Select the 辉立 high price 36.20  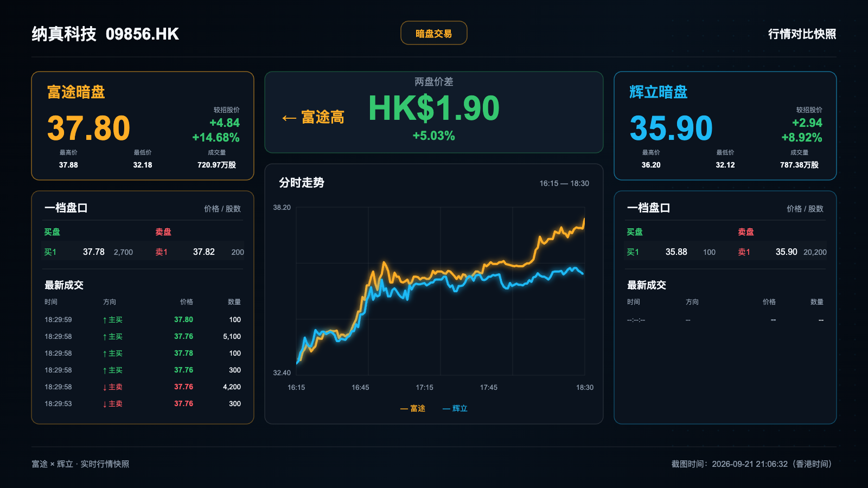pos(651,165)
